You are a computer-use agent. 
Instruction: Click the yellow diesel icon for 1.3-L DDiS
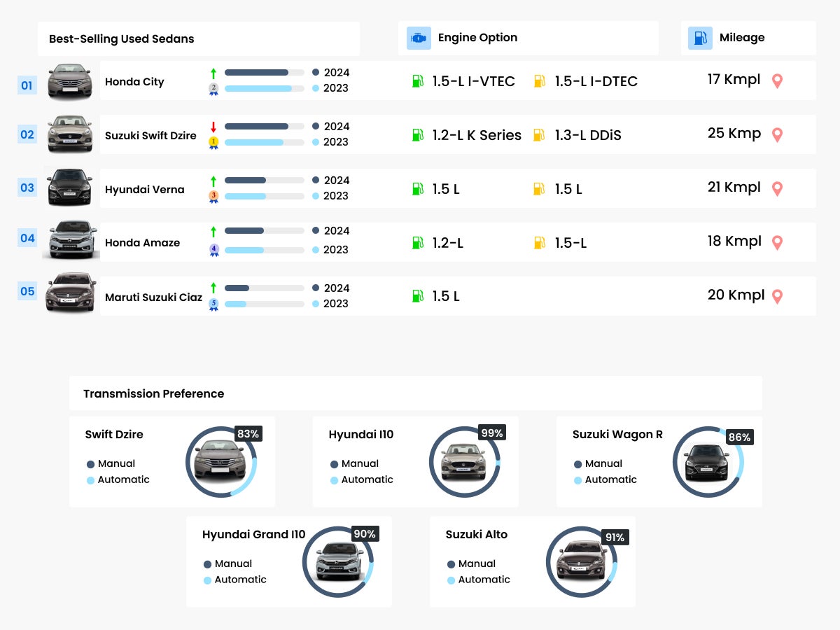coord(539,135)
